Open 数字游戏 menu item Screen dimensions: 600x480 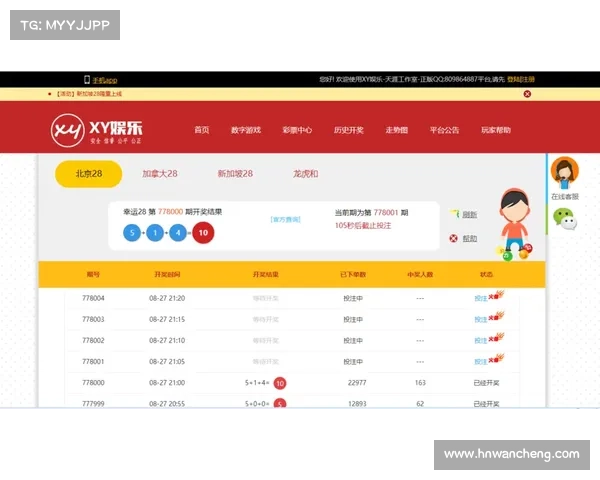point(246,130)
